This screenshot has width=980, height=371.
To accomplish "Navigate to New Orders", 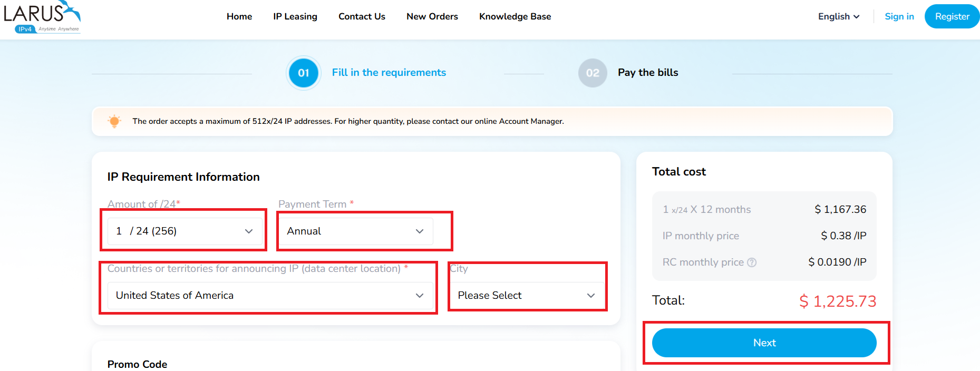I will point(432,16).
